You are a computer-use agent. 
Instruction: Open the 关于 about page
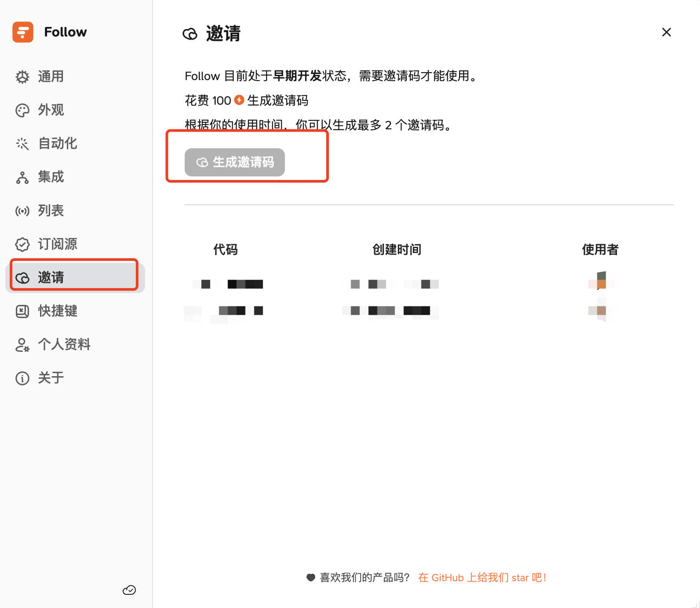tap(75, 377)
